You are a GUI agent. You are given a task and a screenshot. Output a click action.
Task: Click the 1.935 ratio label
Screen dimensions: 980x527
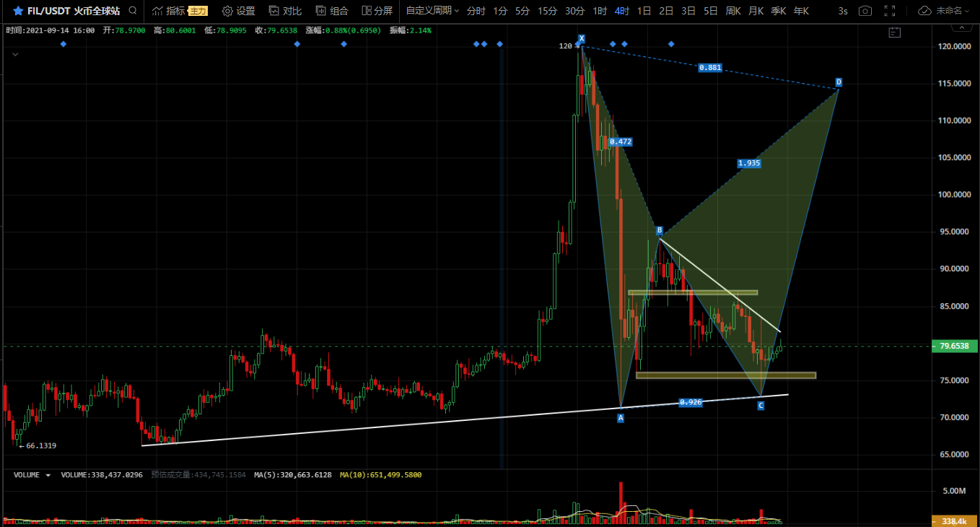(749, 163)
